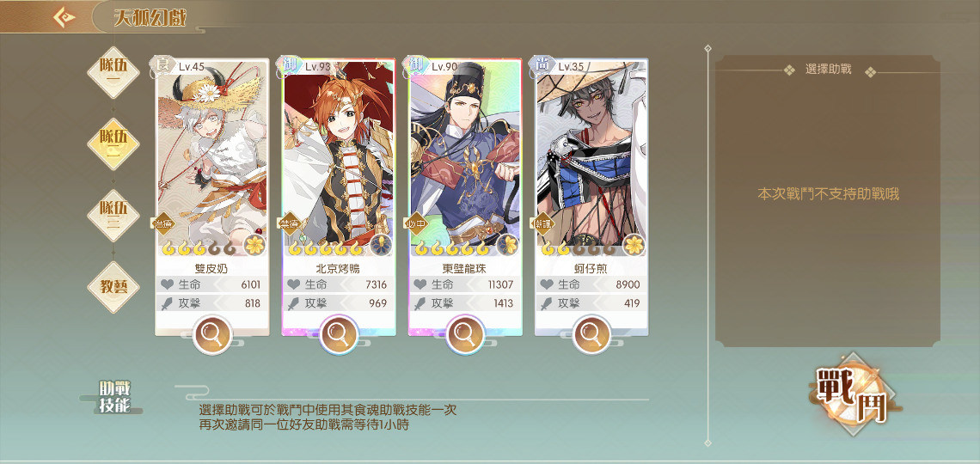View 東壁龍珠 details with magnifier icon
Image resolution: width=980 pixels, height=464 pixels.
pyautogui.click(x=466, y=335)
